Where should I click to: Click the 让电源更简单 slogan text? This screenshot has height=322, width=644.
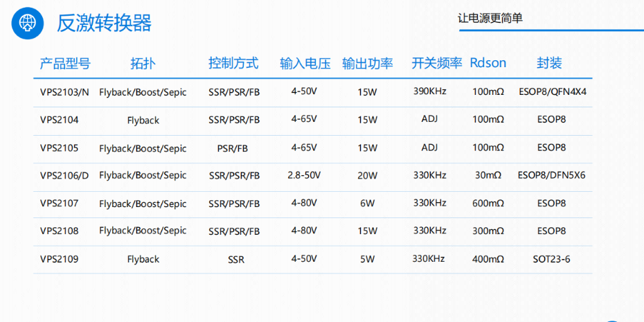point(490,19)
